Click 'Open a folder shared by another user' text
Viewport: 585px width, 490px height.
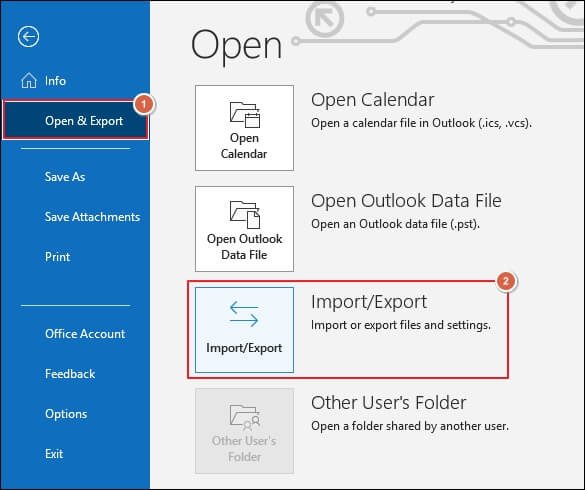[410, 426]
